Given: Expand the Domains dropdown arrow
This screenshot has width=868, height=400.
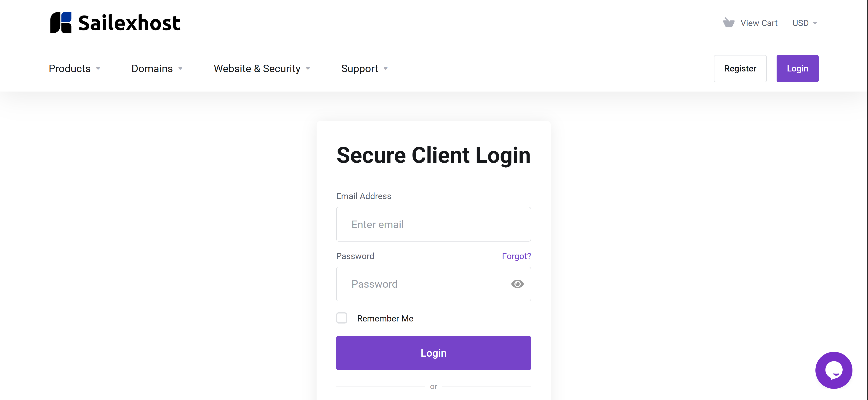Looking at the screenshot, I should 180,69.
